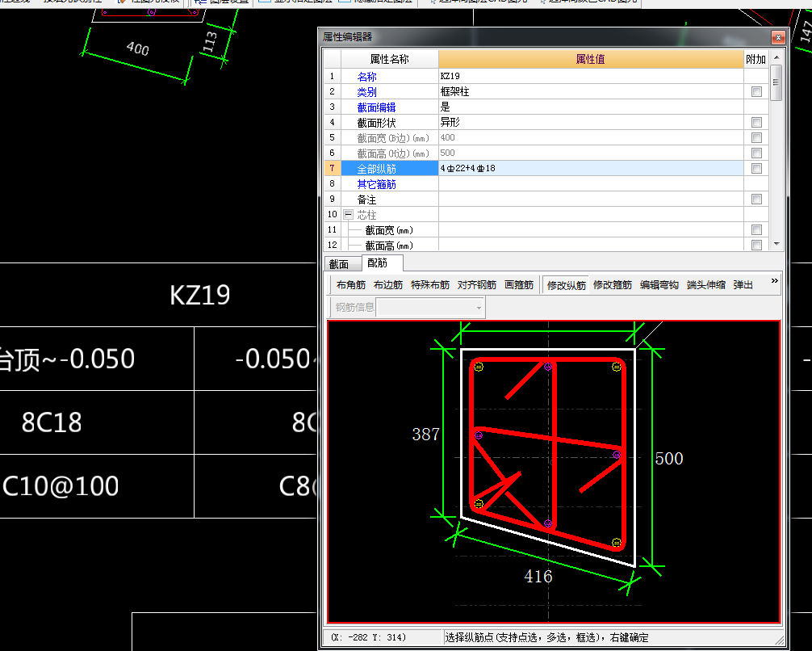Select the 布边筋 tool
The width and height of the screenshot is (812, 651).
coord(388,284)
